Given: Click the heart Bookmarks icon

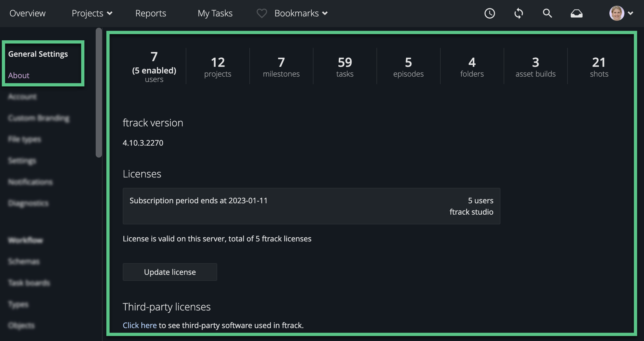Looking at the screenshot, I should [x=262, y=13].
